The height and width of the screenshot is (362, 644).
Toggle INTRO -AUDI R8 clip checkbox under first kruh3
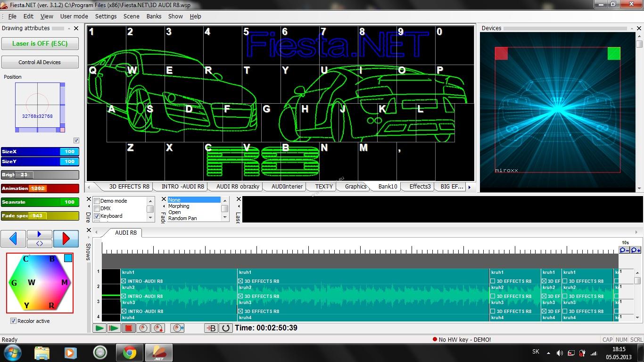coord(124,312)
